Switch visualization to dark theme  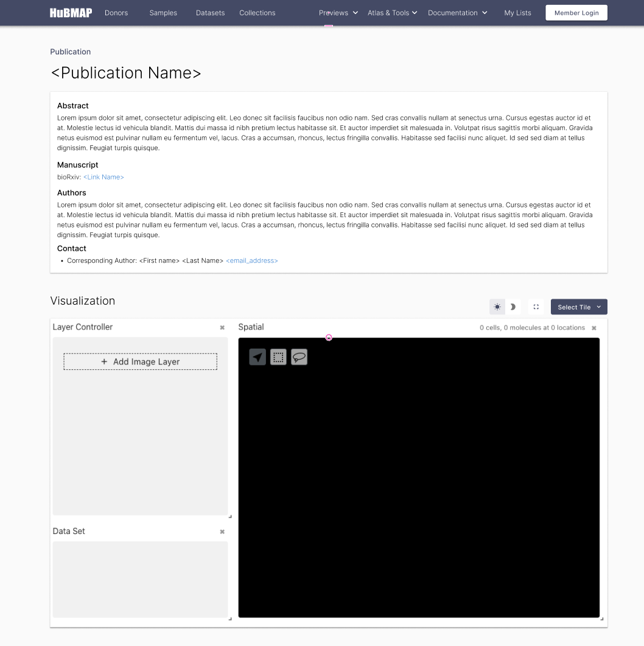point(513,307)
